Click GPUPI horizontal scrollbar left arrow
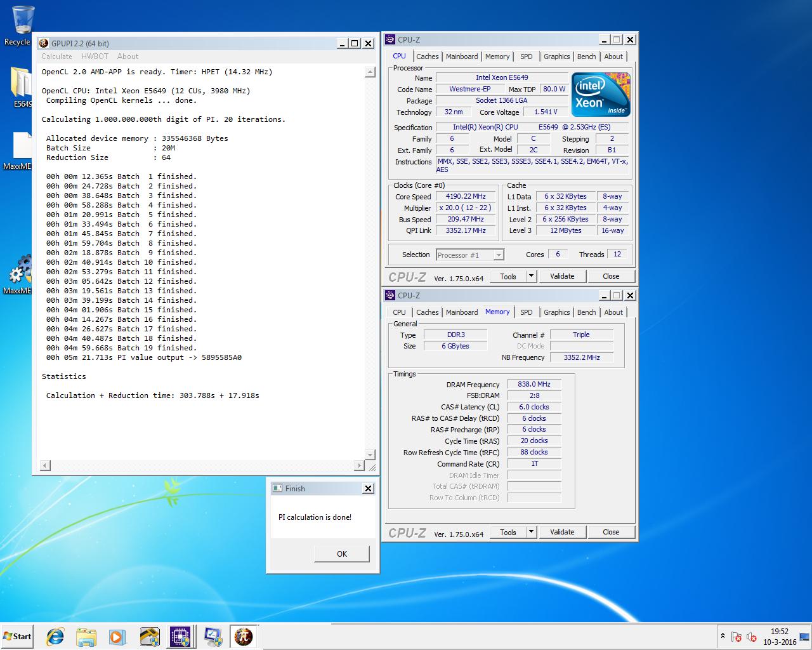 coord(44,465)
